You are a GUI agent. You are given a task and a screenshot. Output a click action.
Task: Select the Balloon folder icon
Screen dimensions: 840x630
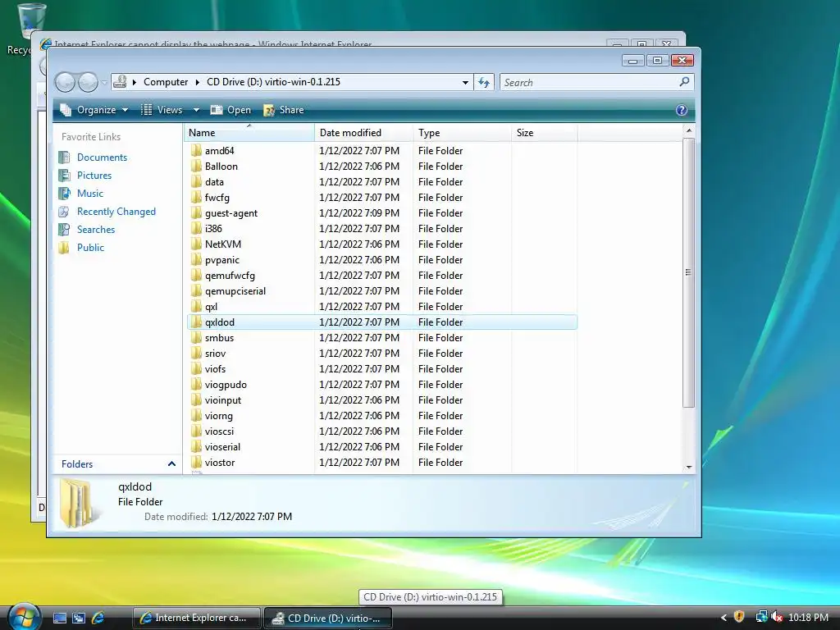click(x=197, y=166)
